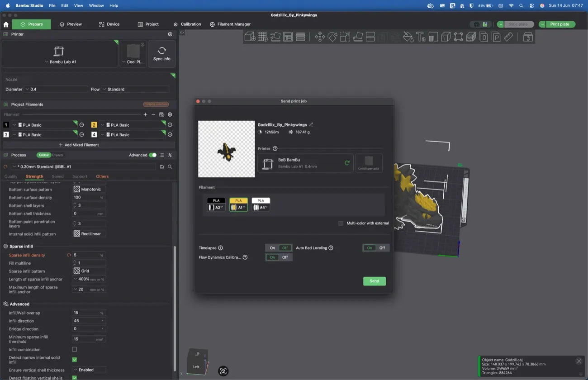Click the plus icon to add filament
This screenshot has width=588, height=380.
click(145, 114)
